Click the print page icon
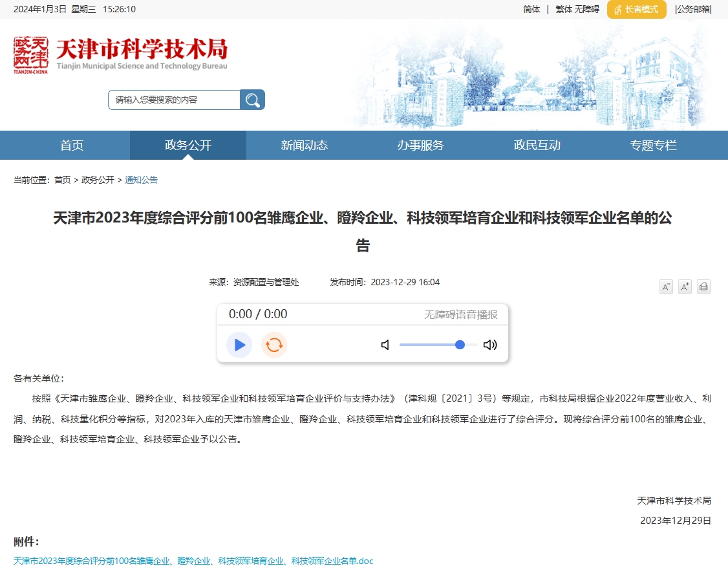The height and width of the screenshot is (575, 728). (x=703, y=287)
